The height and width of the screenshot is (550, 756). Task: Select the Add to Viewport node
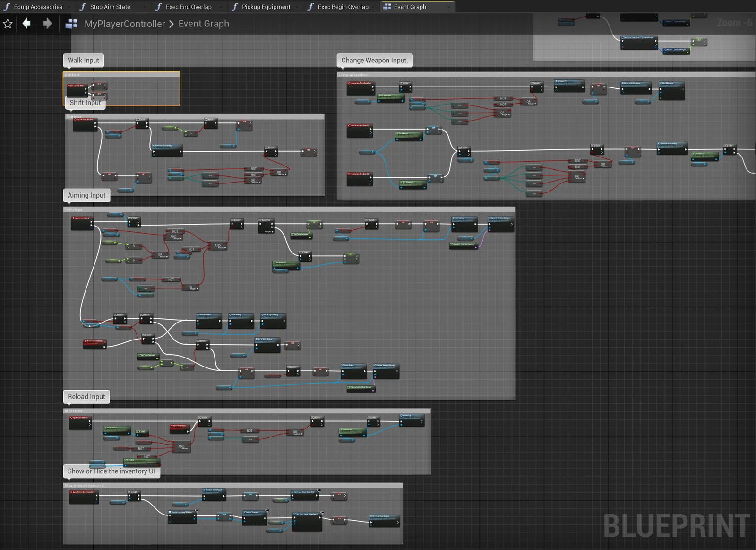[x=255, y=518]
